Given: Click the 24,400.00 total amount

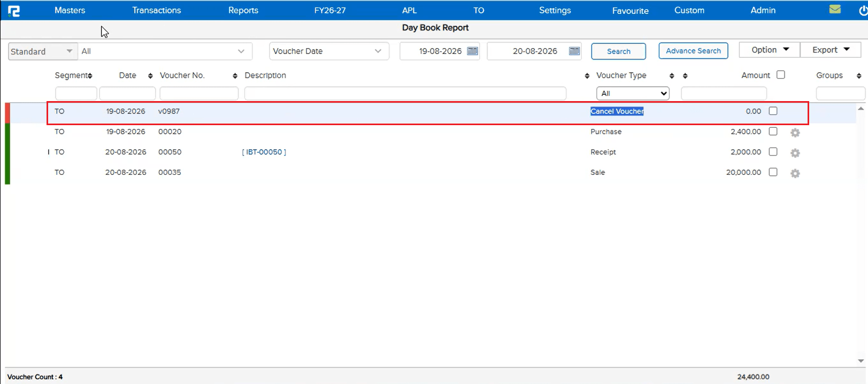Looking at the screenshot, I should click(x=753, y=377).
